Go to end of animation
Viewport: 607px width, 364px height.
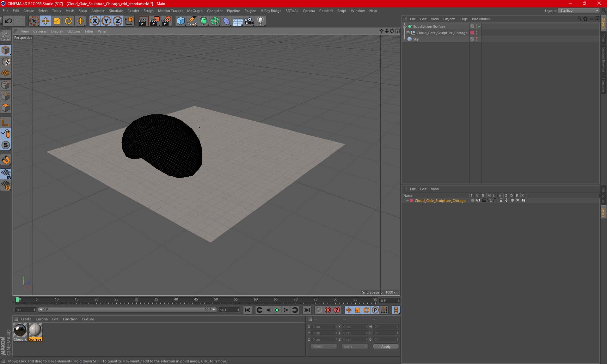tap(307, 310)
